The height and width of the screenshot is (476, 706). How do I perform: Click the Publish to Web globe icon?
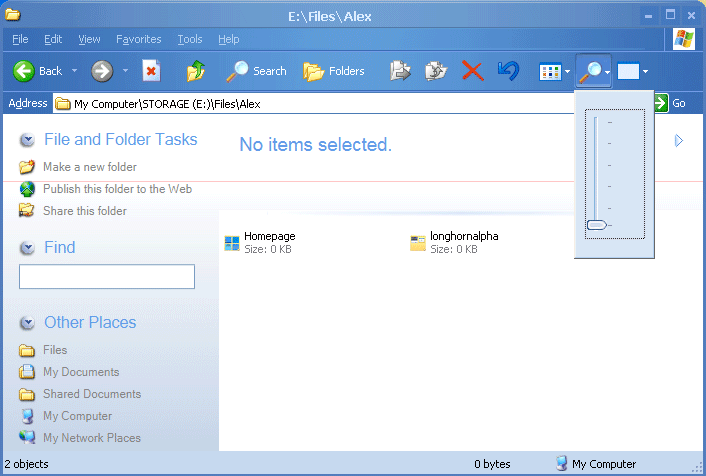pyautogui.click(x=27, y=189)
